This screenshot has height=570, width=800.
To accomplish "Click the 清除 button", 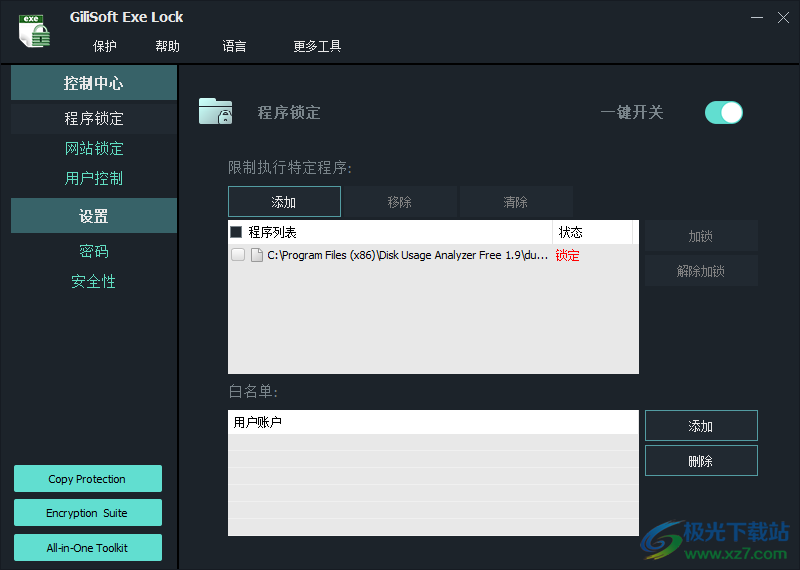I will tap(516, 202).
